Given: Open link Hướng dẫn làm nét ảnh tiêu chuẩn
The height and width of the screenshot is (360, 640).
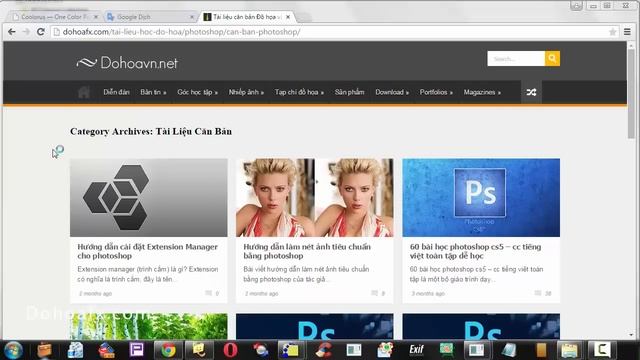Looking at the screenshot, I should [x=307, y=251].
